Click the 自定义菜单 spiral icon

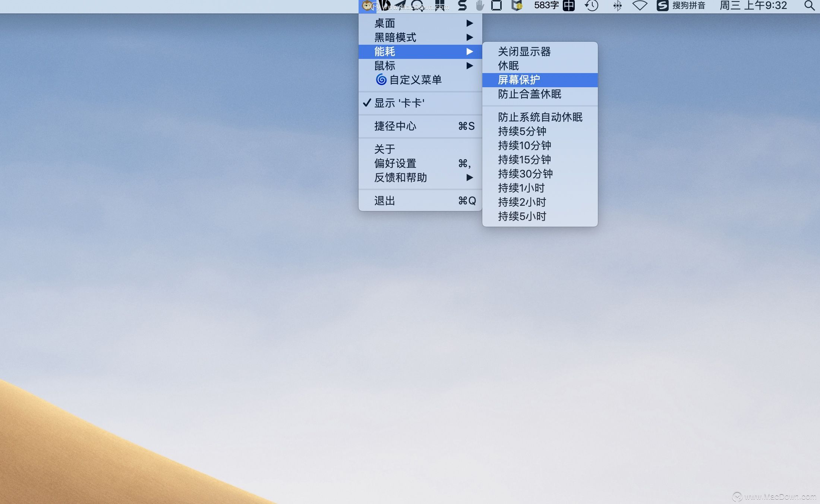[381, 80]
